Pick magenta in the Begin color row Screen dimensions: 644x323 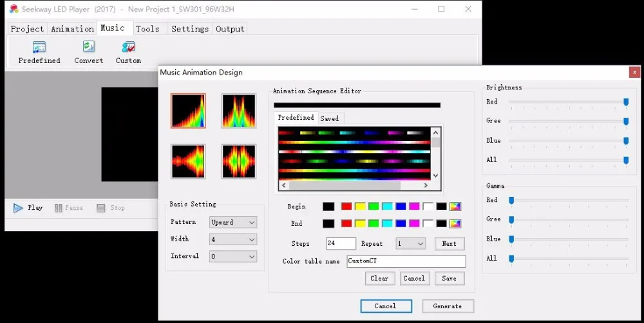click(414, 207)
